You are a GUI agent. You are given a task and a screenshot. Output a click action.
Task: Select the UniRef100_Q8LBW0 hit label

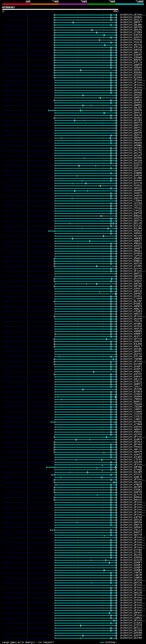[131, 25]
